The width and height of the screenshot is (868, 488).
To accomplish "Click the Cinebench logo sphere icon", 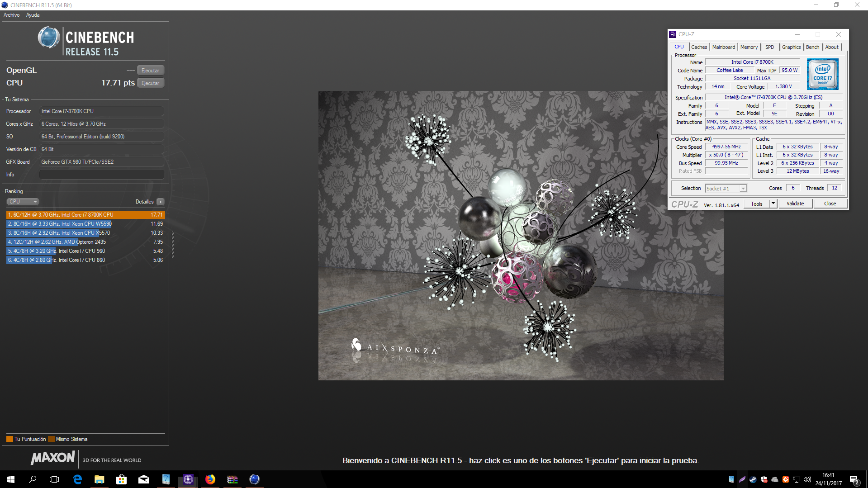I will point(49,38).
